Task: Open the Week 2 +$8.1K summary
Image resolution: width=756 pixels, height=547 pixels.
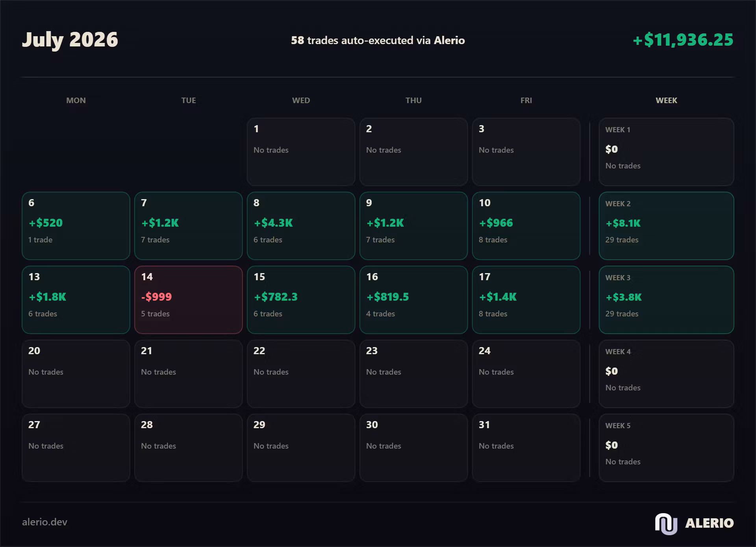Action: tap(667, 226)
